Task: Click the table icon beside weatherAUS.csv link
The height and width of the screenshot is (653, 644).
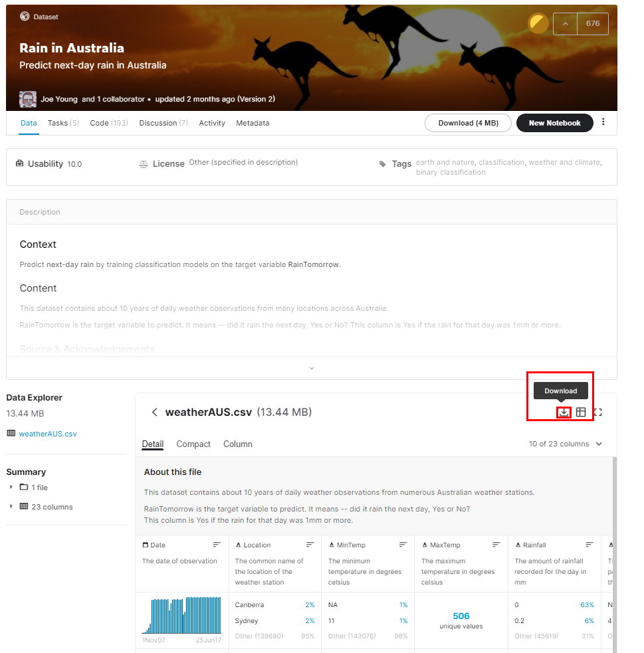Action: pyautogui.click(x=11, y=433)
